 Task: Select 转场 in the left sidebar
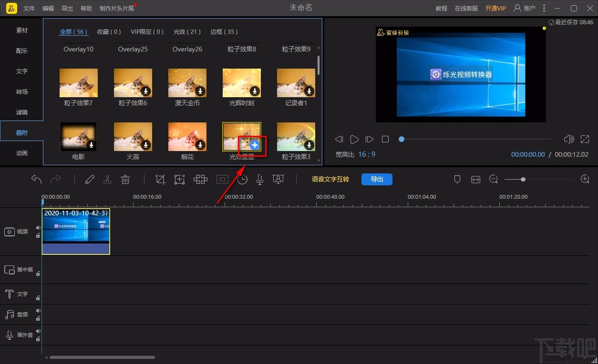(22, 91)
